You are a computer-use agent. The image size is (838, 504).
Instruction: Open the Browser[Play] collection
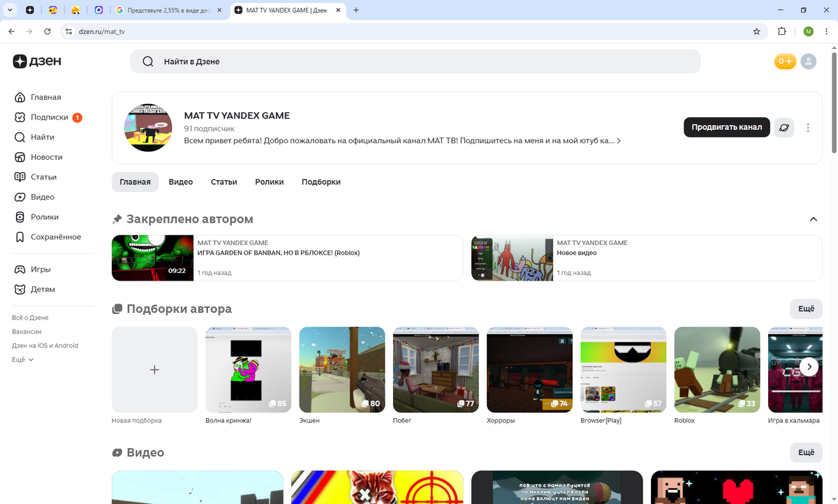(x=623, y=370)
